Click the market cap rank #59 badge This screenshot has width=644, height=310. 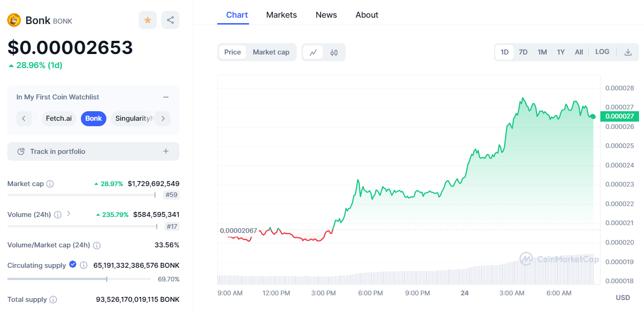coord(171,195)
